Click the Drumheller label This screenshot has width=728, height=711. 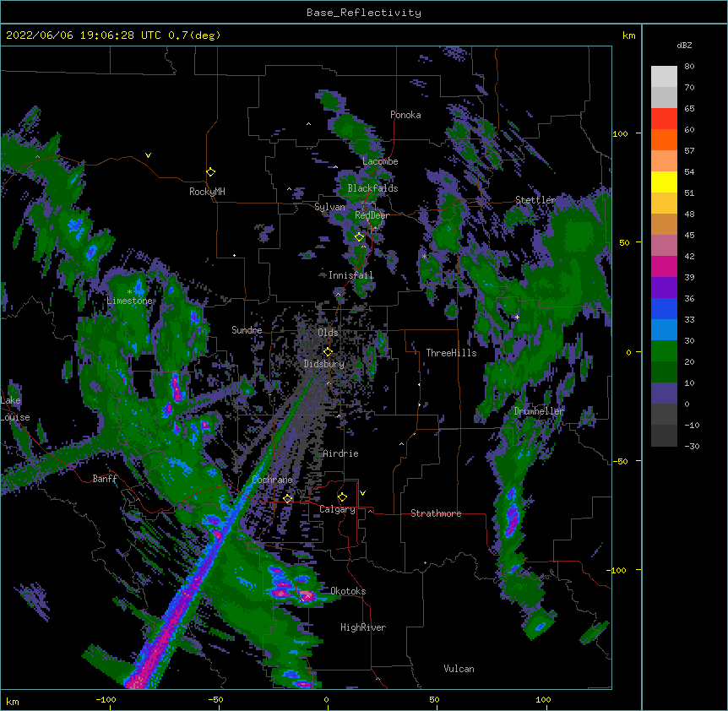click(x=539, y=411)
